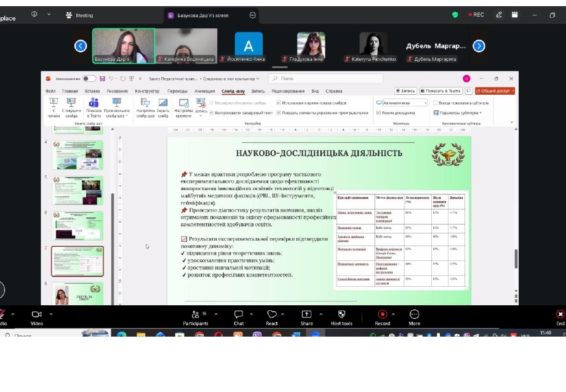Expand Video options arrow in Zoom
This screenshot has width=566, height=392.
tap(51, 314)
